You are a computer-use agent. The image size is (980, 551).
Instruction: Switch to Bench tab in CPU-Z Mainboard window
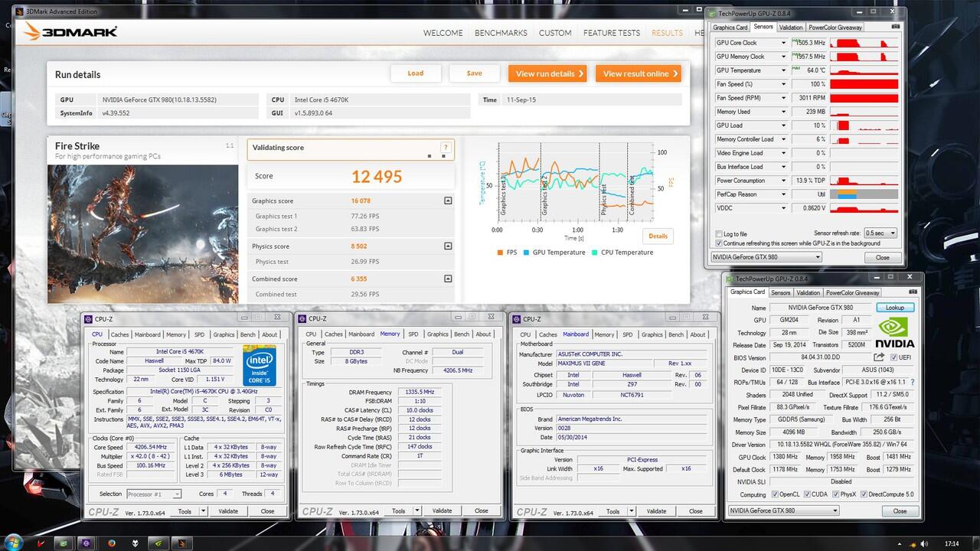[676, 334]
